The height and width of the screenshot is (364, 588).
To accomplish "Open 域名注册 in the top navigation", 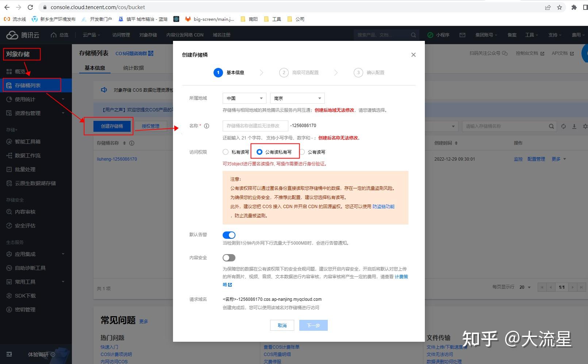I will 222,35.
